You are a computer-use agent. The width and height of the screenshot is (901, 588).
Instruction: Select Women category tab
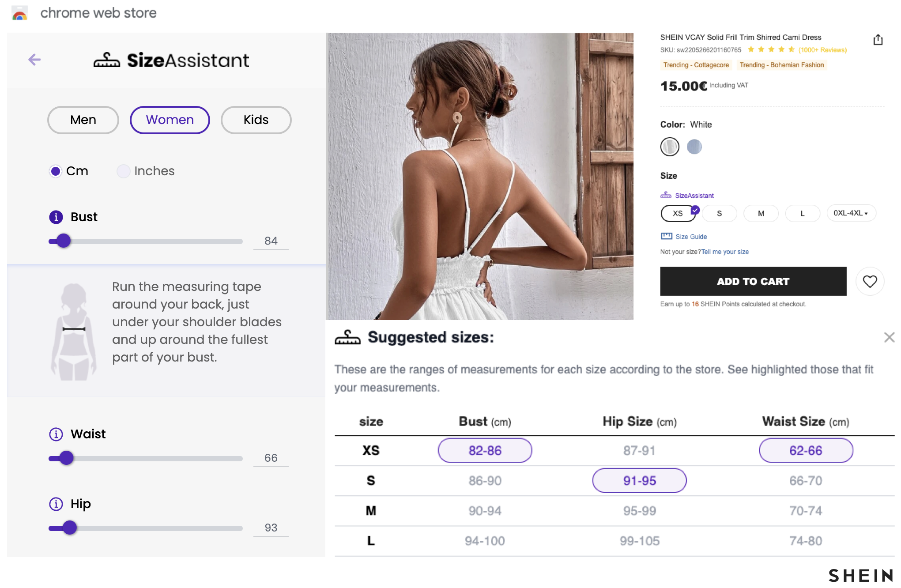point(170,120)
